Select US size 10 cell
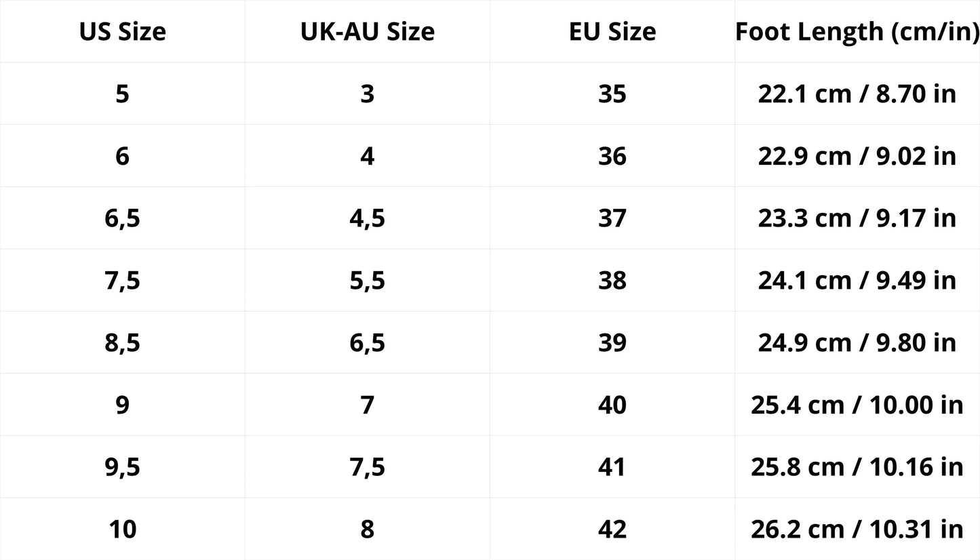The width and height of the screenshot is (980, 560). (x=122, y=529)
